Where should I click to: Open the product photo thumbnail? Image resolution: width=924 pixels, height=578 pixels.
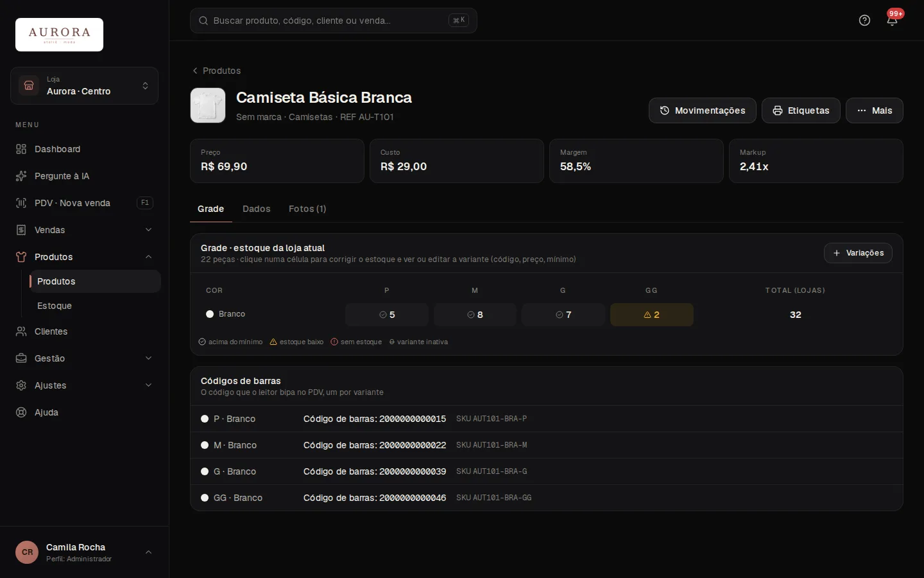[x=208, y=105]
